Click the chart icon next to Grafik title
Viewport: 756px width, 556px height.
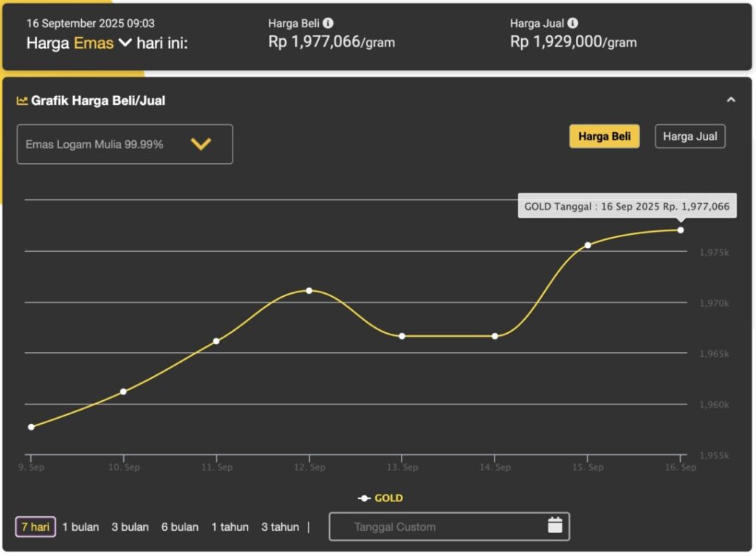pos(22,100)
